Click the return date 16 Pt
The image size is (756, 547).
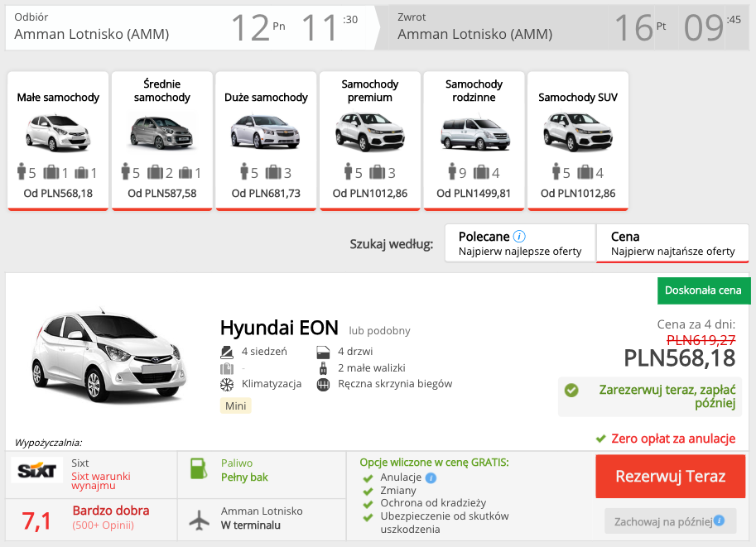coord(641,27)
